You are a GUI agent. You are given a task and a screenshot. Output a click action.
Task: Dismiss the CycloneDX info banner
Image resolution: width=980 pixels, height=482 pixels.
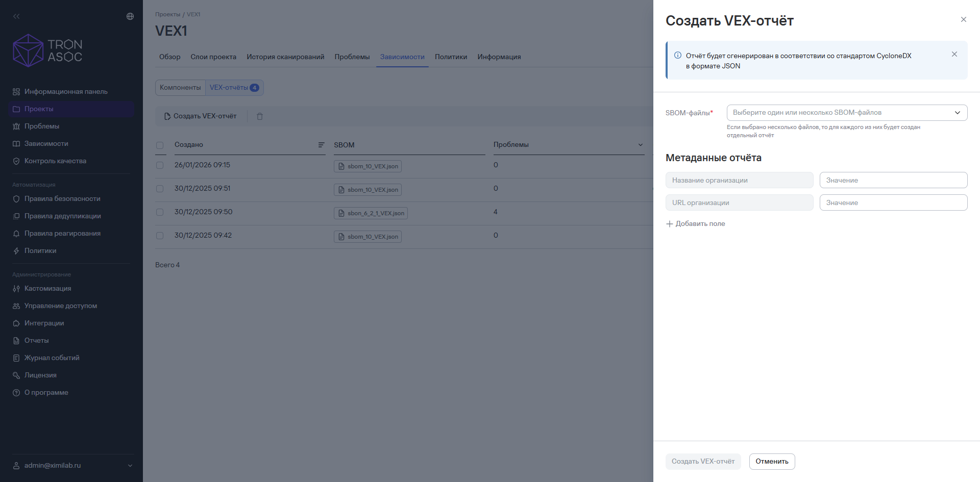click(954, 54)
